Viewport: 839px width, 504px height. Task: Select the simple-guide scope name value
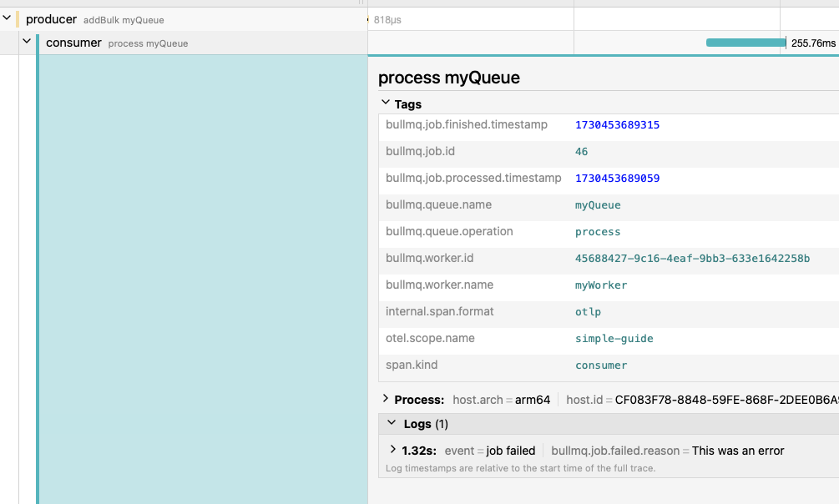[x=614, y=339]
